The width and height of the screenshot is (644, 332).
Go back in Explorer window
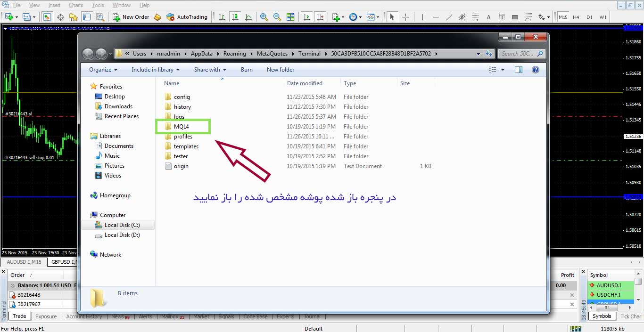pyautogui.click(x=88, y=54)
